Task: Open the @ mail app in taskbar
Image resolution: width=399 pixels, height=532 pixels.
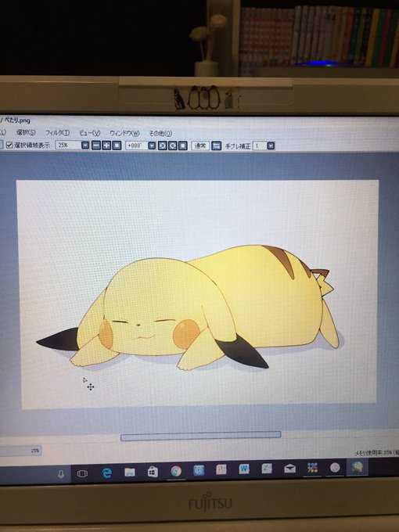Action: coord(199,470)
